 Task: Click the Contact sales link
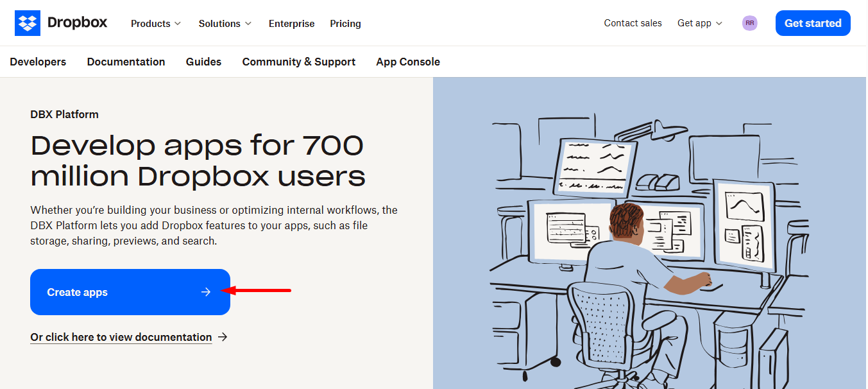(633, 23)
